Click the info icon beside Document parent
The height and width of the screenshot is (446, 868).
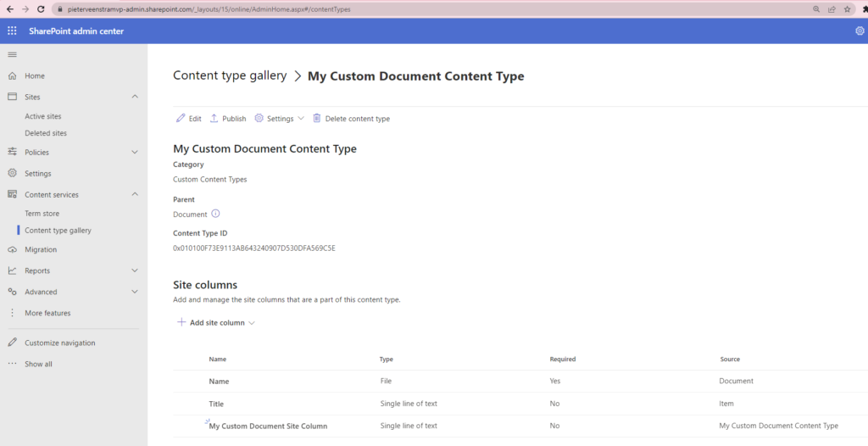coord(216,214)
